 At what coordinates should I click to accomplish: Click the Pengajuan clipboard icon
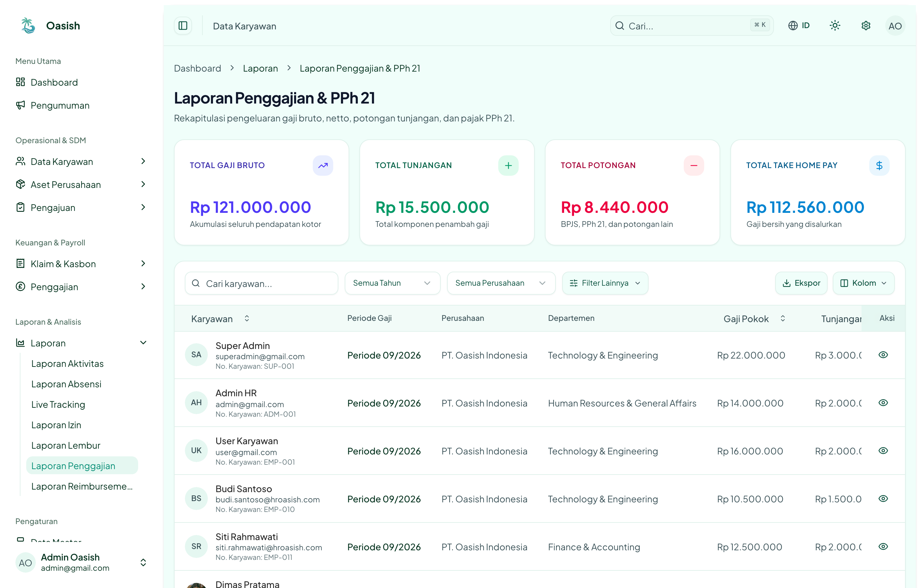(x=20, y=207)
